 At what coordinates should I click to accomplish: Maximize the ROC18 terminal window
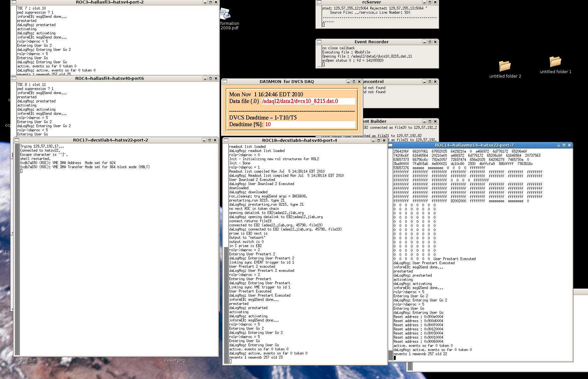coord(379,140)
